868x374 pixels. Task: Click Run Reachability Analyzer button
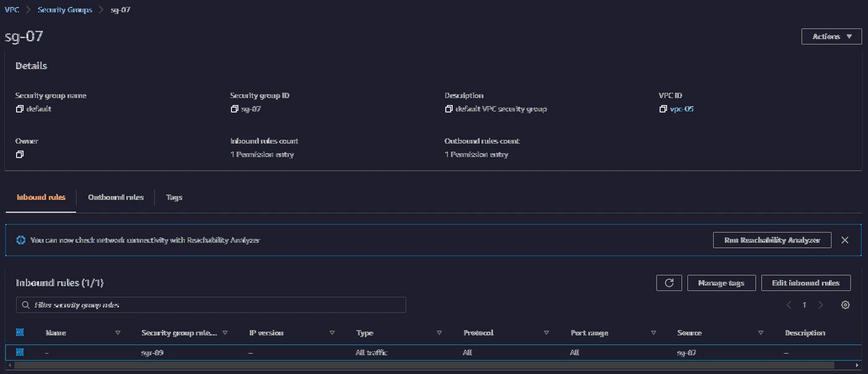(x=772, y=240)
